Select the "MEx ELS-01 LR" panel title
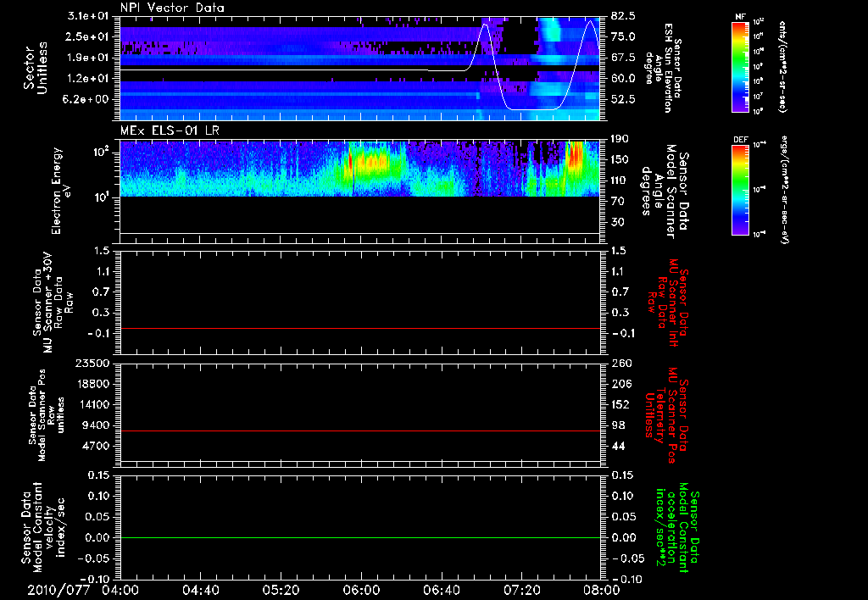The height and width of the screenshot is (600, 868). point(170,131)
